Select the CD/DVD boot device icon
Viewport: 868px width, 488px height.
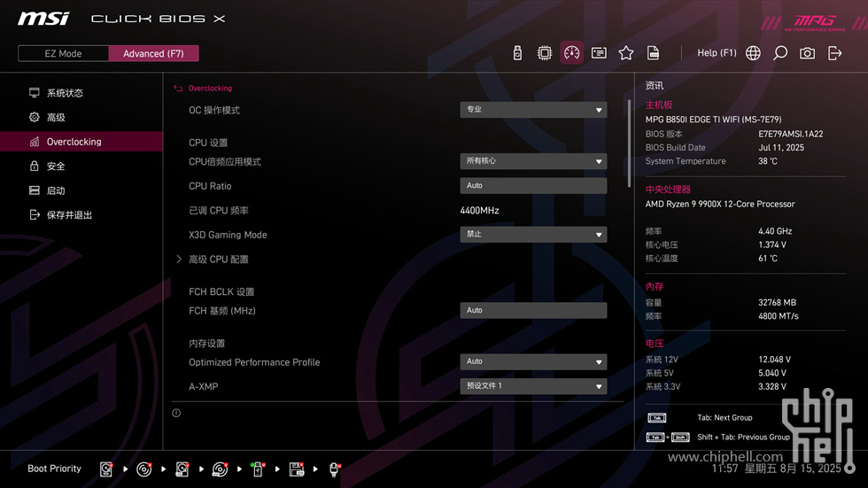[143, 469]
